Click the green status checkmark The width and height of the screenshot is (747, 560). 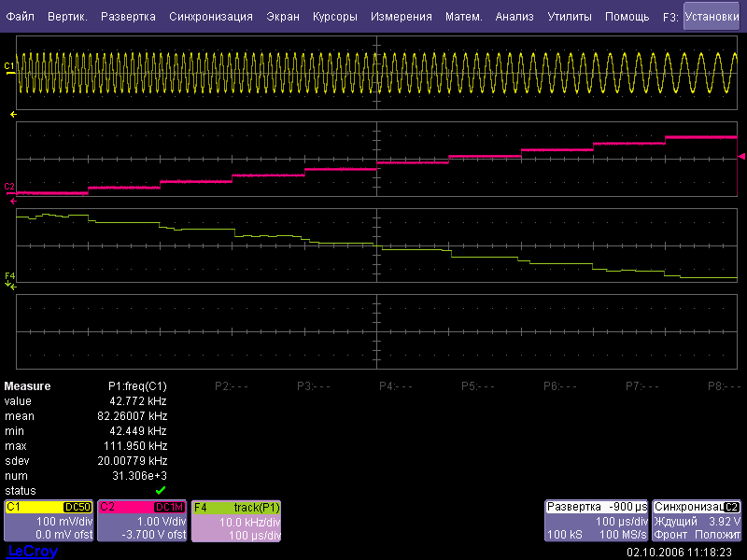coord(161,490)
